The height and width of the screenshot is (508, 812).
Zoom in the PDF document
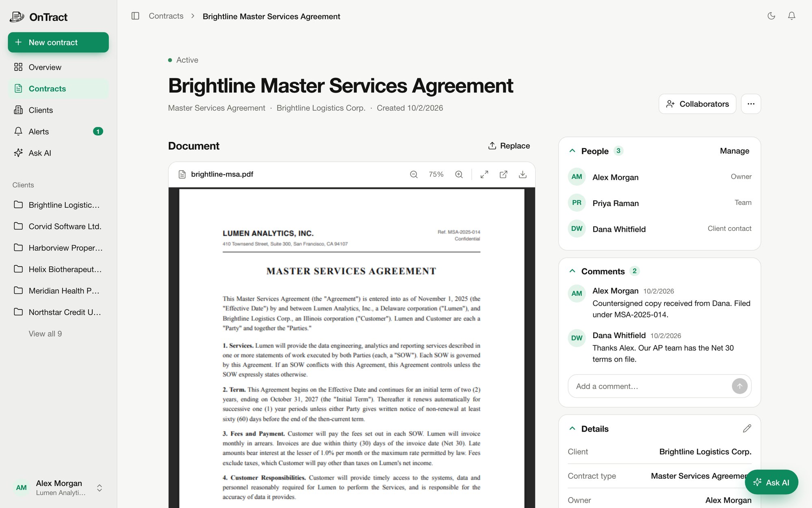(459, 174)
